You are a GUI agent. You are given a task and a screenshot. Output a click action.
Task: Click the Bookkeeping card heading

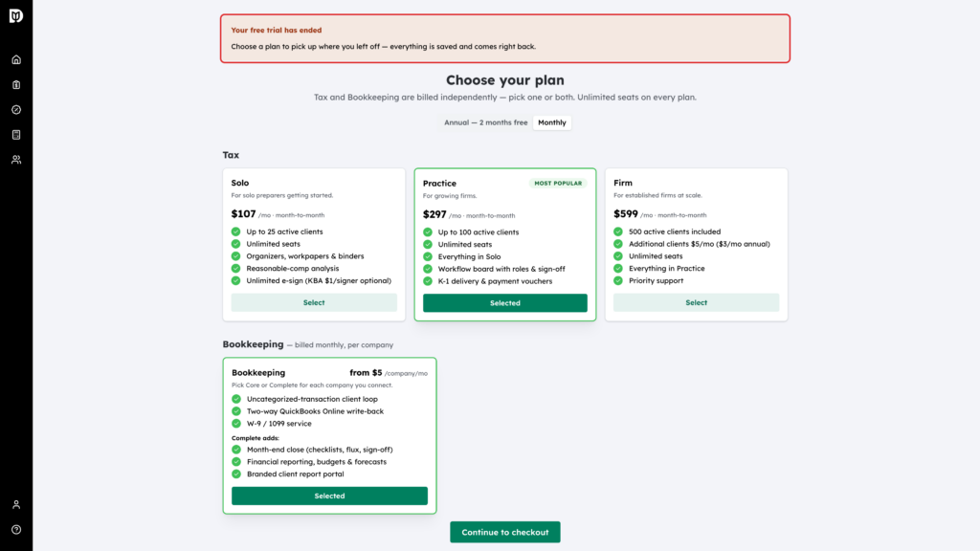[x=258, y=372]
